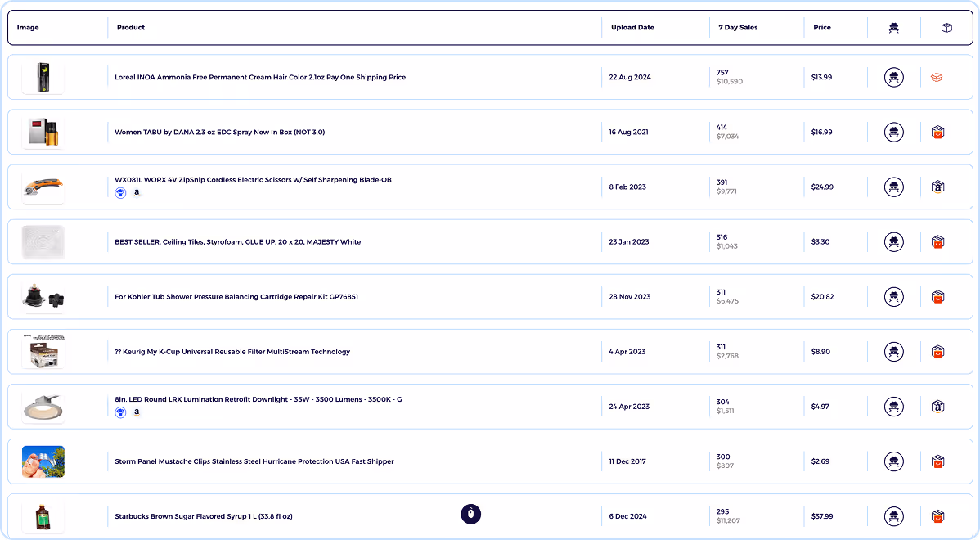Viewport: 980px width, 540px height.
Task: Open the supplier box icon for Starbucks Syrup
Action: pyautogui.click(x=937, y=516)
